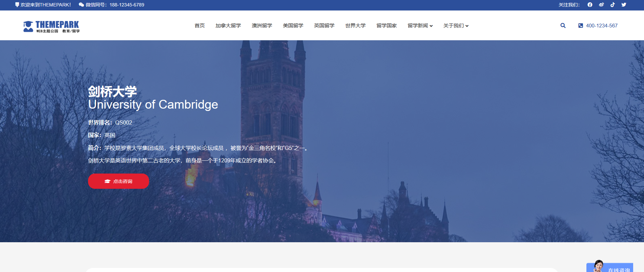The height and width of the screenshot is (272, 644).
Task: Open 澳洲留学 menu item
Action: pyautogui.click(x=262, y=26)
